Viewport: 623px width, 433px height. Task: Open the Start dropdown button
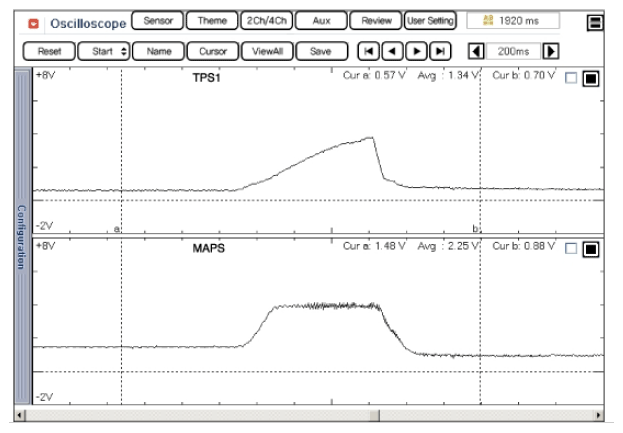(97, 50)
